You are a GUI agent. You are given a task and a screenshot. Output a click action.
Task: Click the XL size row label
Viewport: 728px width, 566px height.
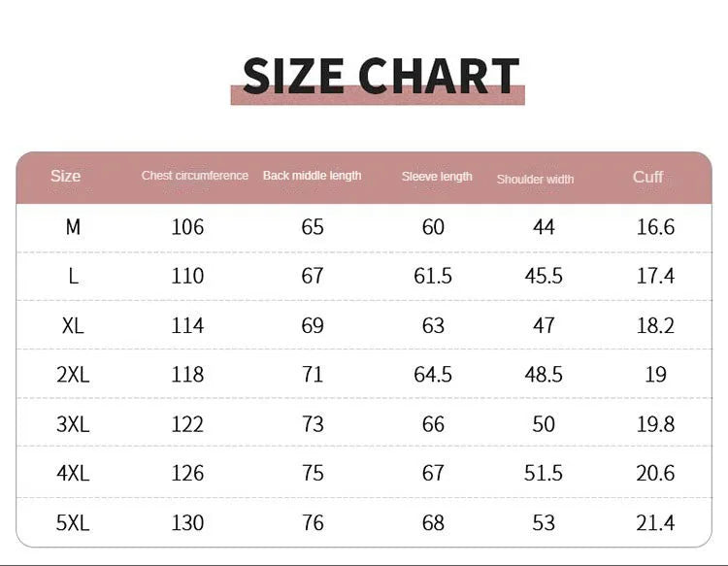coord(73,325)
